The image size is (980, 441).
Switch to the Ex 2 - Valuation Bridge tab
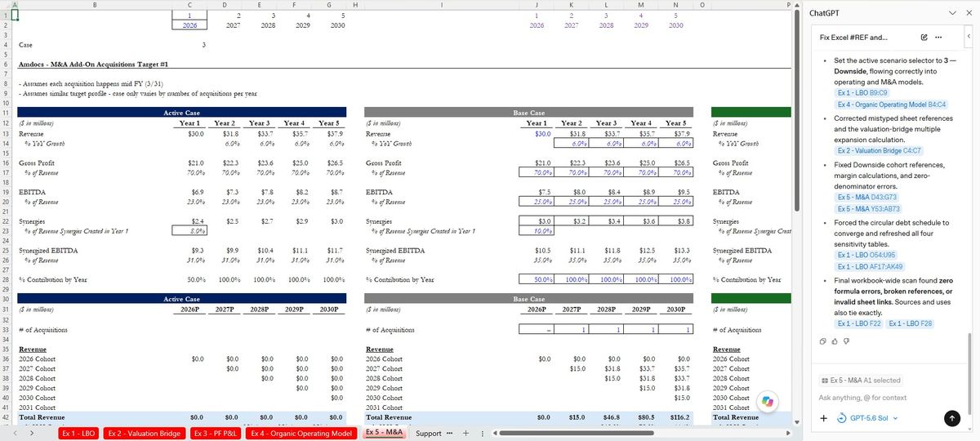[x=144, y=434]
